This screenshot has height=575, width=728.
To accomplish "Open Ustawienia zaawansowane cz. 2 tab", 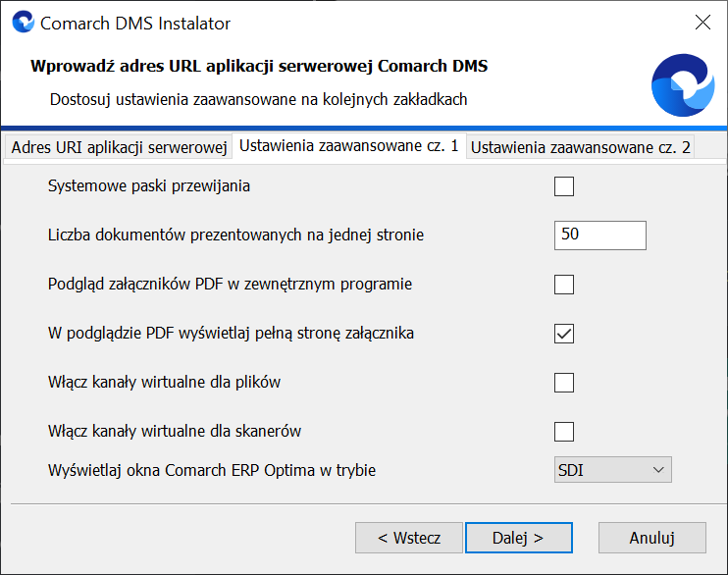I will coord(580,147).
